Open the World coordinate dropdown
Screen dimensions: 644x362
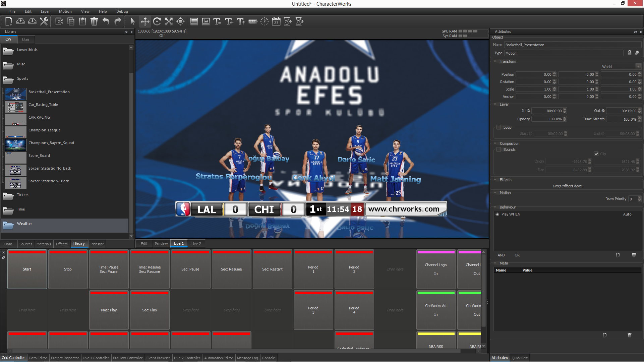[621, 67]
